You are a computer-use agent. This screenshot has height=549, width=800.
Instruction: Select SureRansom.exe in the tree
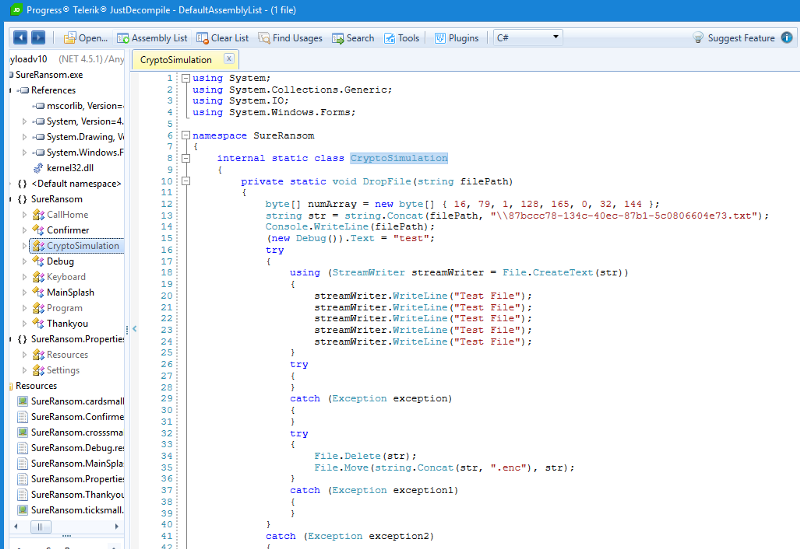(49, 74)
